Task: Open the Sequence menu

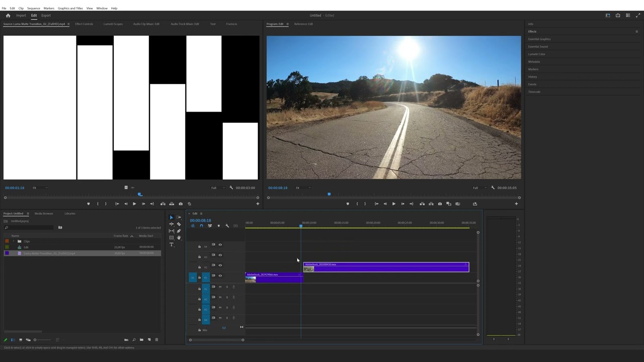Action: coord(34,9)
